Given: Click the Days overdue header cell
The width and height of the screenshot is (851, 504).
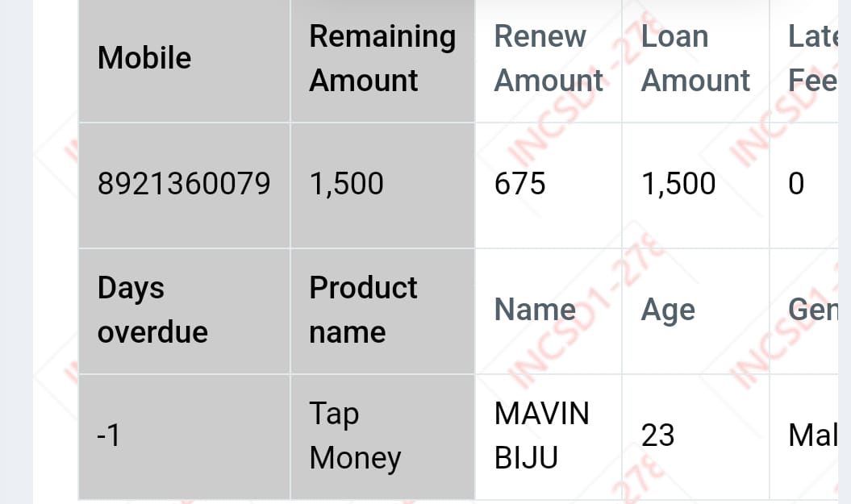Looking at the screenshot, I should point(152,310).
